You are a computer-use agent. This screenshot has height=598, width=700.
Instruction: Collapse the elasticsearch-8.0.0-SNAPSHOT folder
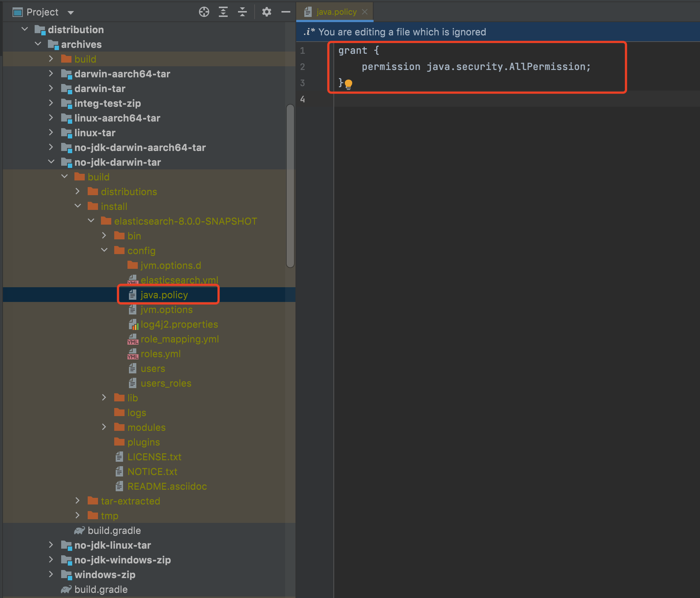(91, 221)
